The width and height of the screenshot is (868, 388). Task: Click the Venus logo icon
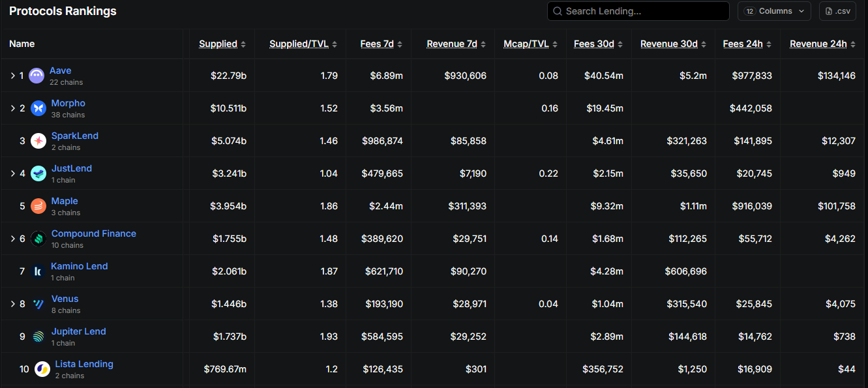[38, 304]
